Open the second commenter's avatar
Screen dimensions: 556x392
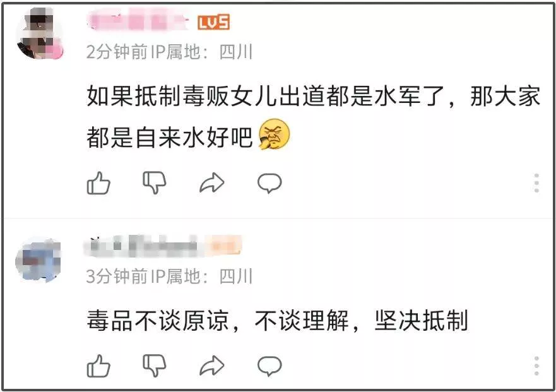[x=38, y=259]
